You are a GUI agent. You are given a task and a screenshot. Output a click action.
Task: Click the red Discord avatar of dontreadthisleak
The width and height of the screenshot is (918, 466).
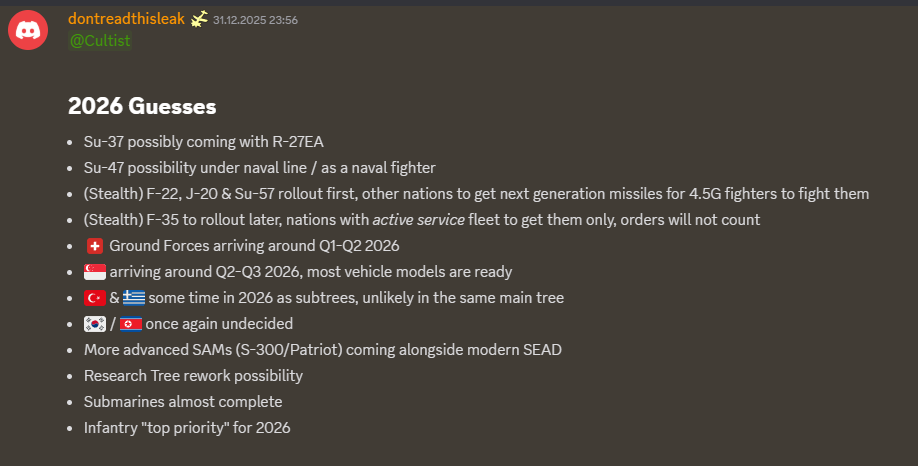(29, 31)
